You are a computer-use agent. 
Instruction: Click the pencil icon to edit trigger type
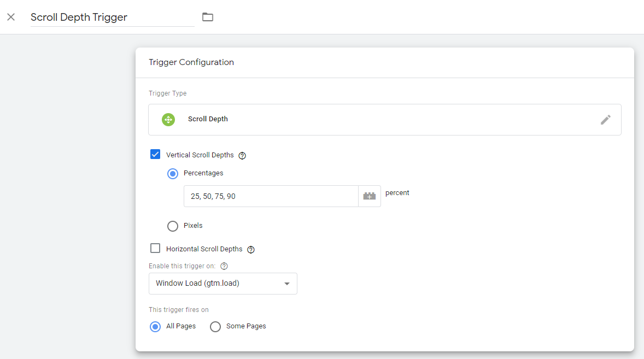point(605,120)
